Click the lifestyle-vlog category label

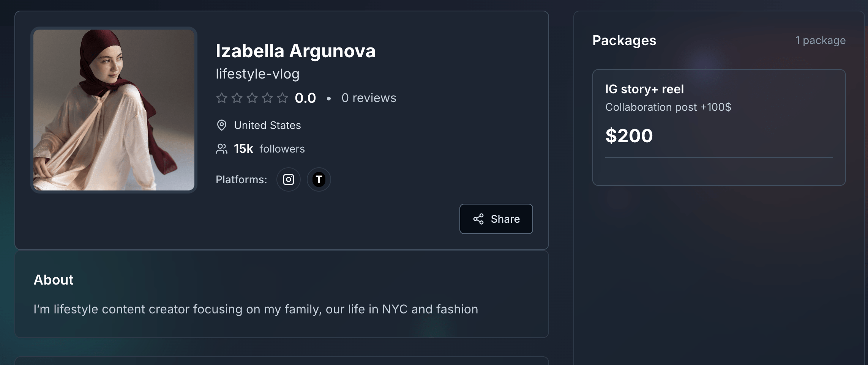257,74
